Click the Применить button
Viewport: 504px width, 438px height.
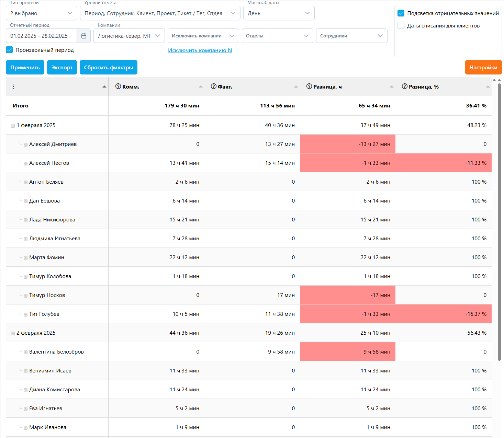pos(25,67)
